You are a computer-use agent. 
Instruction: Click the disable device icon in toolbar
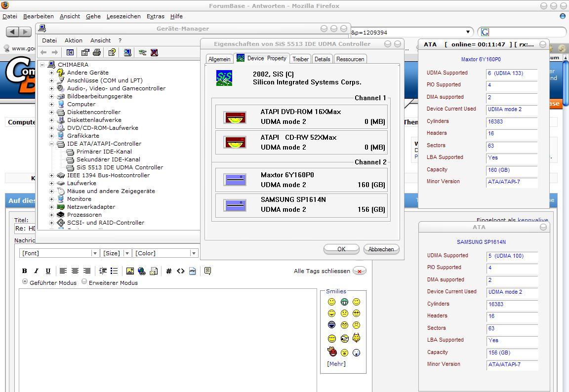pyautogui.click(x=143, y=53)
